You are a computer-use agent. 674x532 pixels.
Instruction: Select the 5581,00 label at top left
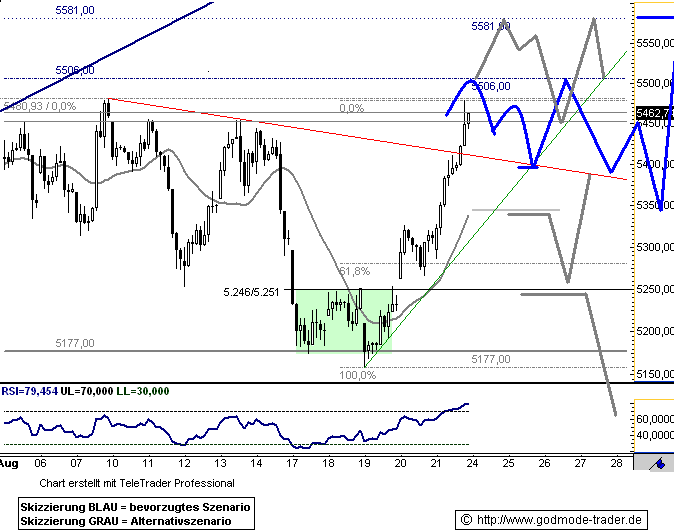[x=74, y=10]
